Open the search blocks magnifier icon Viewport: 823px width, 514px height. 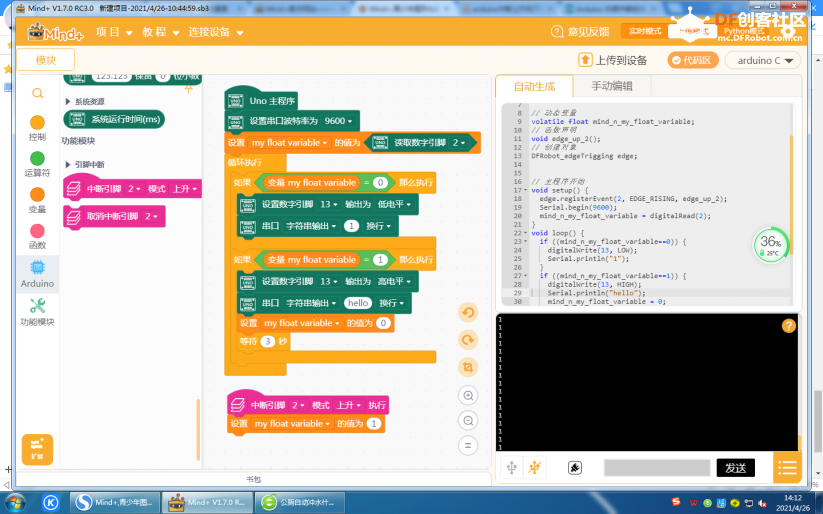pyautogui.click(x=37, y=93)
